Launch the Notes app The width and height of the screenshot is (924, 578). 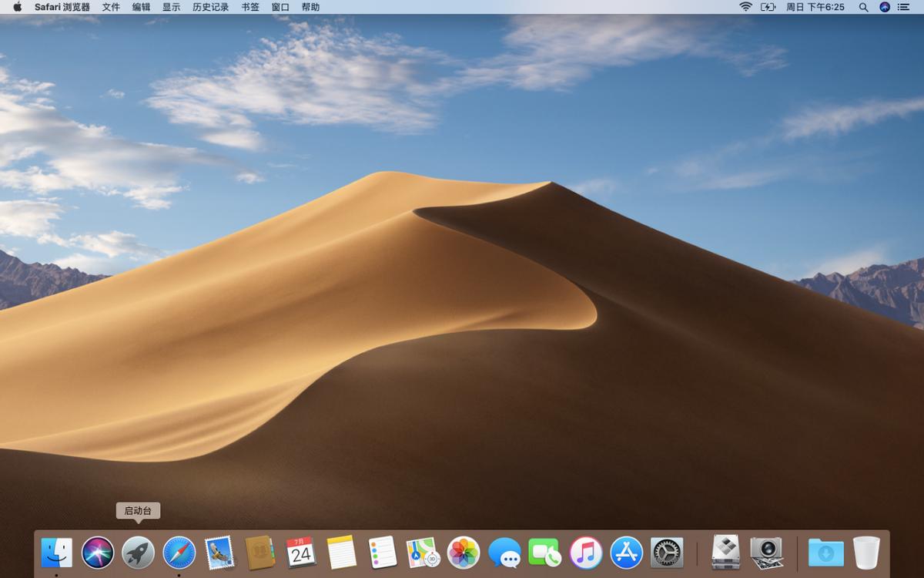(342, 553)
